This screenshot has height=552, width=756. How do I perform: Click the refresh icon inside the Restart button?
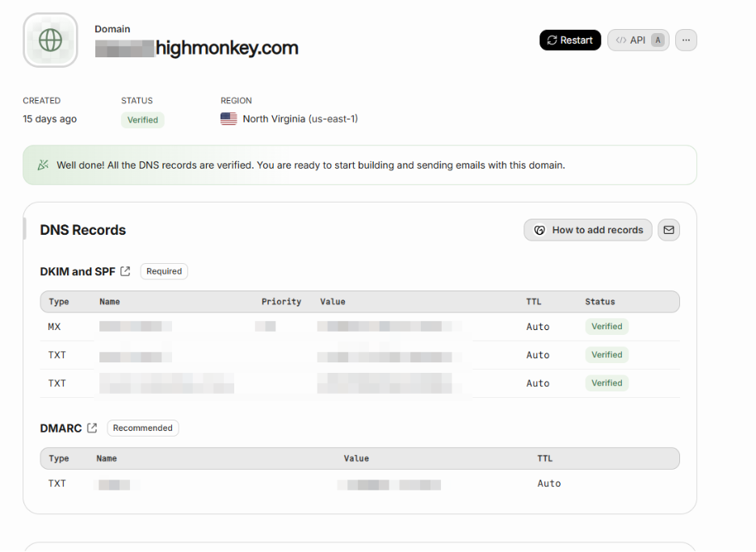552,40
